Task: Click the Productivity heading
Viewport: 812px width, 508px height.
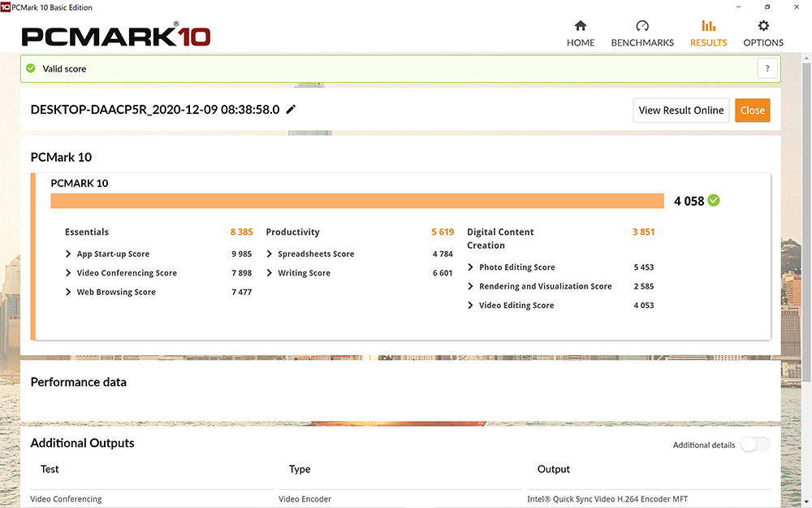Action: 292,232
